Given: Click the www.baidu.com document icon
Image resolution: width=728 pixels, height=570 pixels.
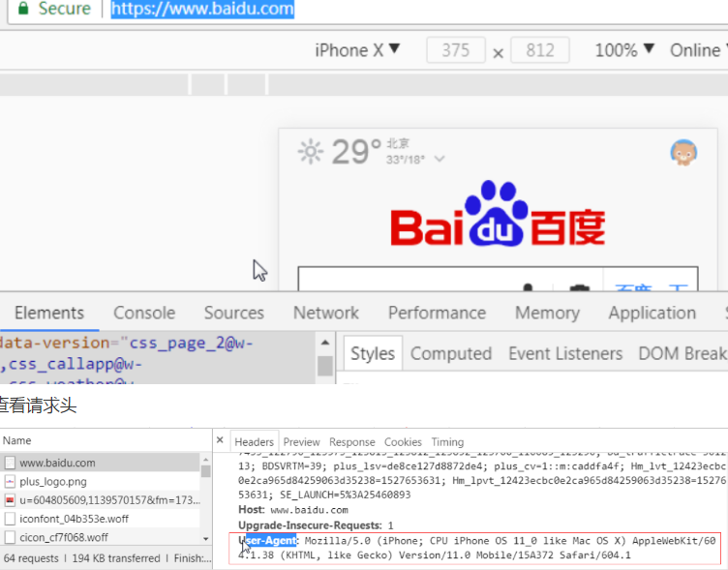Looking at the screenshot, I should (10, 463).
